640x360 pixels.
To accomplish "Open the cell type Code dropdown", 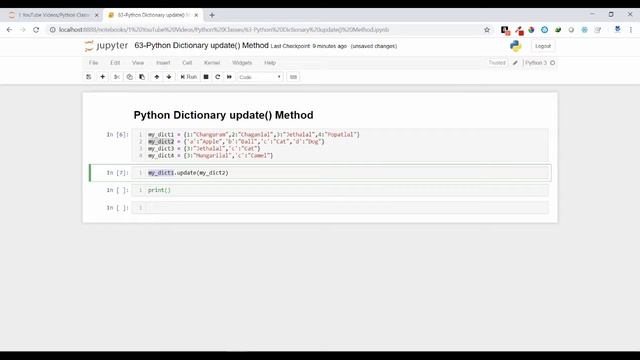I will coord(260,77).
